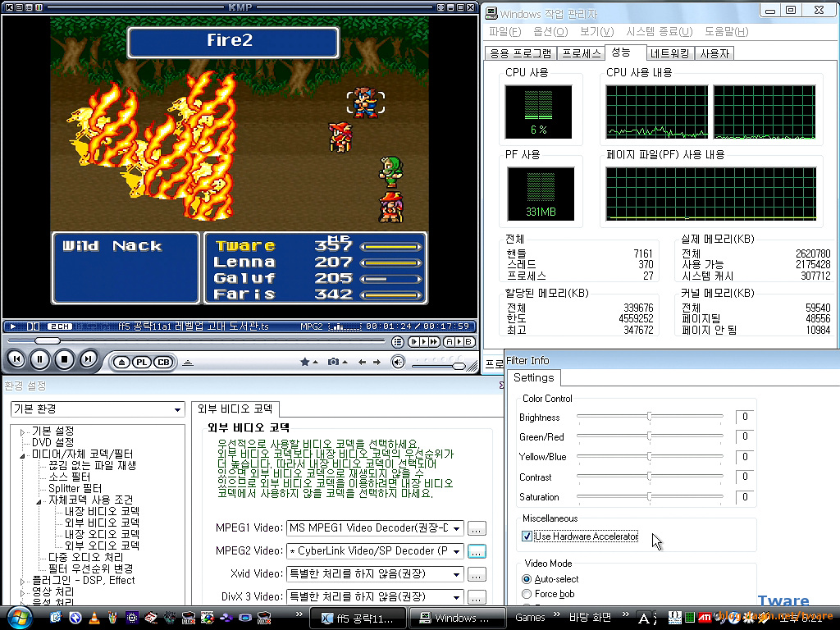Screen dimensions: 840x630
Task: Click the ... button next to MPEG2 Video
Action: pyautogui.click(x=477, y=551)
